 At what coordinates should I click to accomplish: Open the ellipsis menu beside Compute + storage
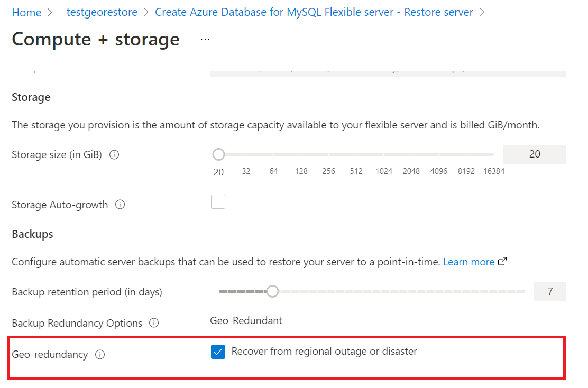tap(205, 39)
